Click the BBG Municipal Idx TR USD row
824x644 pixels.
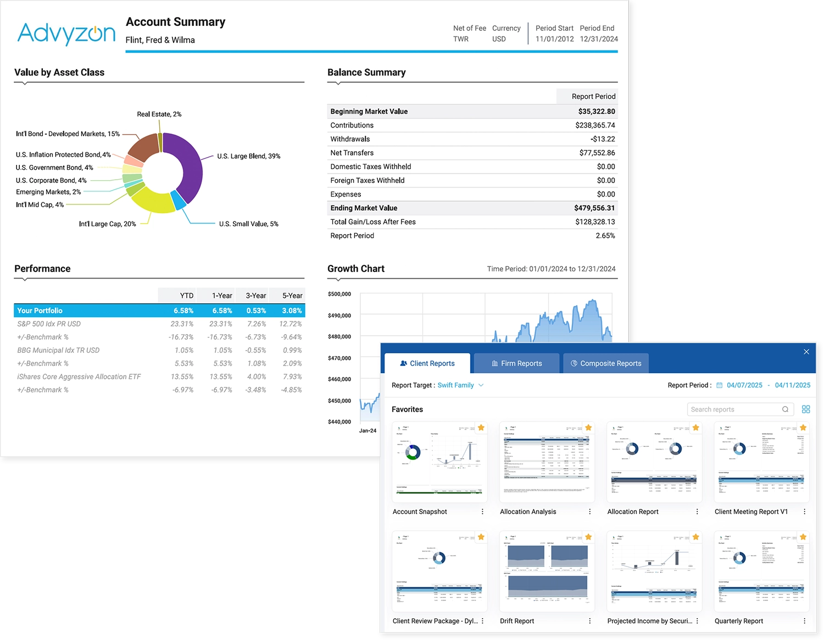tap(159, 350)
